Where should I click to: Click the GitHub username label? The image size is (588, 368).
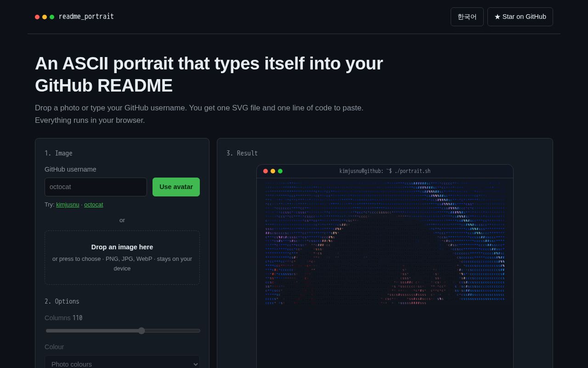(70, 169)
